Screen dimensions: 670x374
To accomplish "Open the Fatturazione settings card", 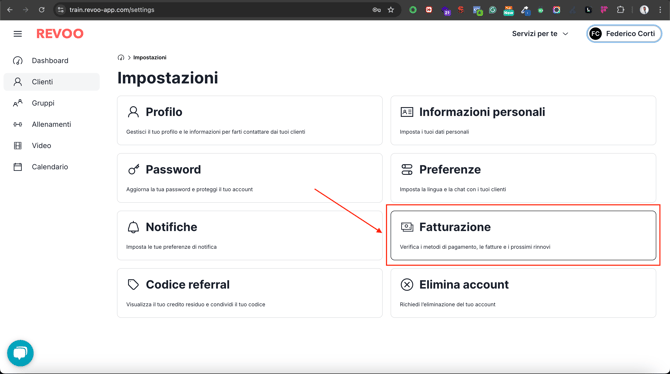I will pyautogui.click(x=523, y=235).
